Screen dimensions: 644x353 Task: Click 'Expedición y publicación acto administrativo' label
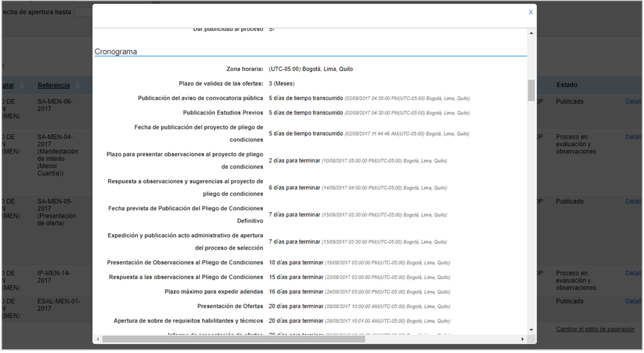(185, 242)
